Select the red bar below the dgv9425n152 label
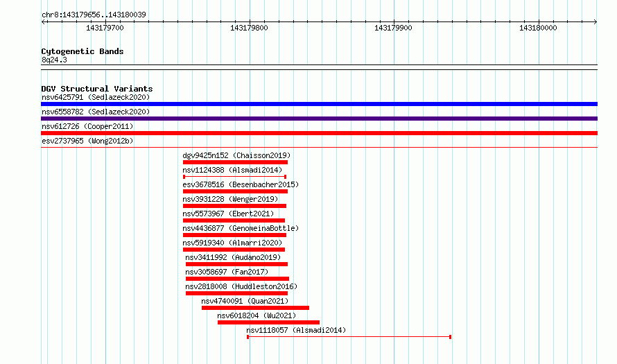 [235, 162]
